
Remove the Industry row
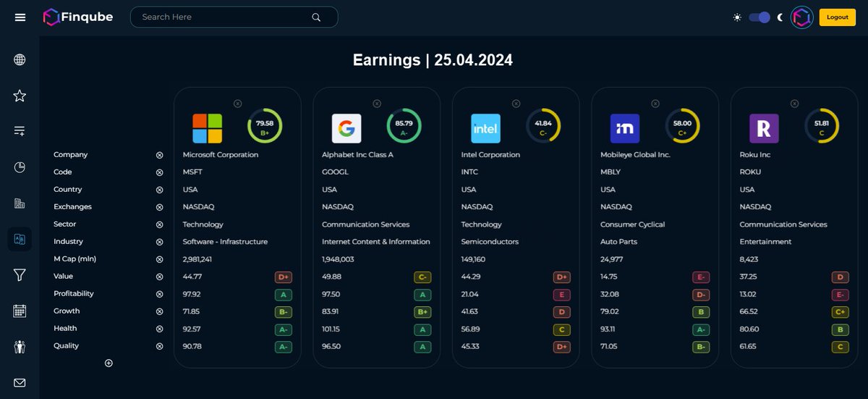click(160, 242)
